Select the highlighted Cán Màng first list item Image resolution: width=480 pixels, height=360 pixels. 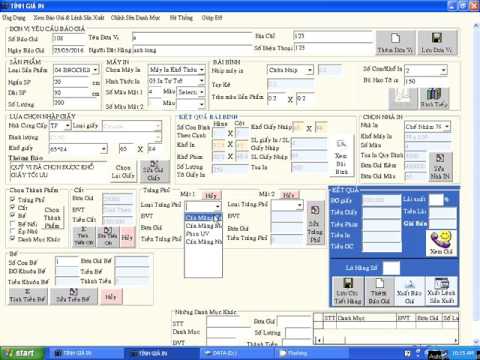203,218
